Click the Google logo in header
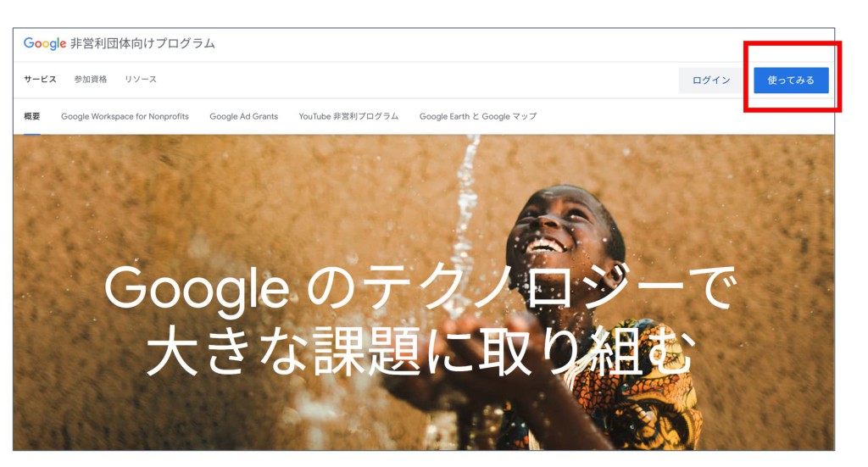This screenshot has height=467, width=868. coord(45,44)
